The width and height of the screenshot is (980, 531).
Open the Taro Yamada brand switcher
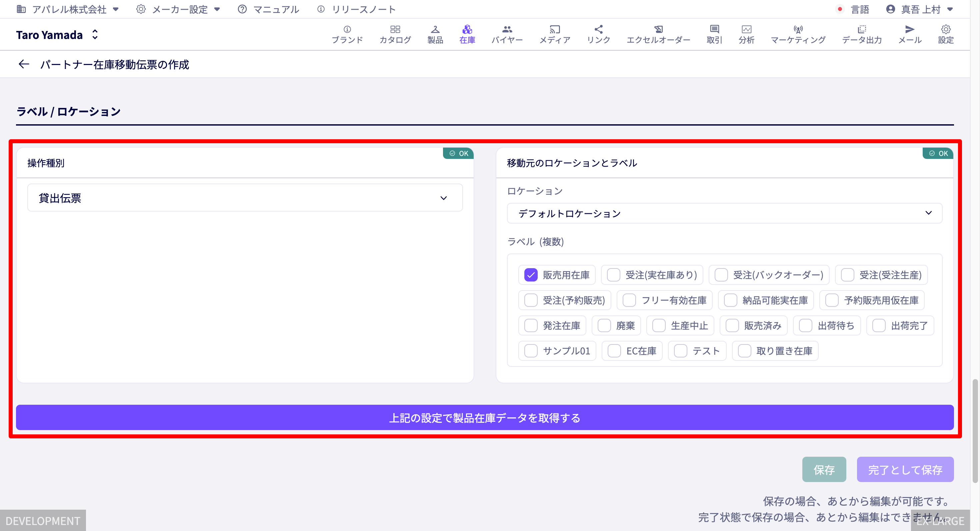click(x=57, y=35)
